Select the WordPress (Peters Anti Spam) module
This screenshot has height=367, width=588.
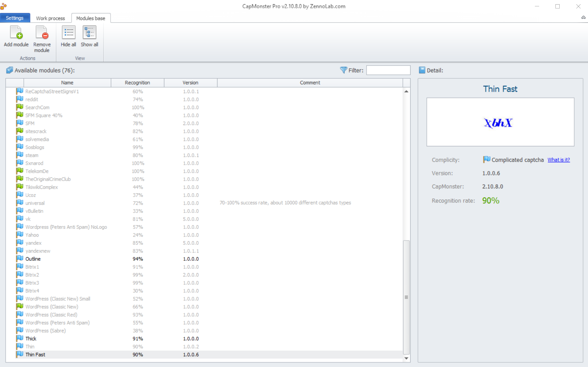tap(204, 322)
